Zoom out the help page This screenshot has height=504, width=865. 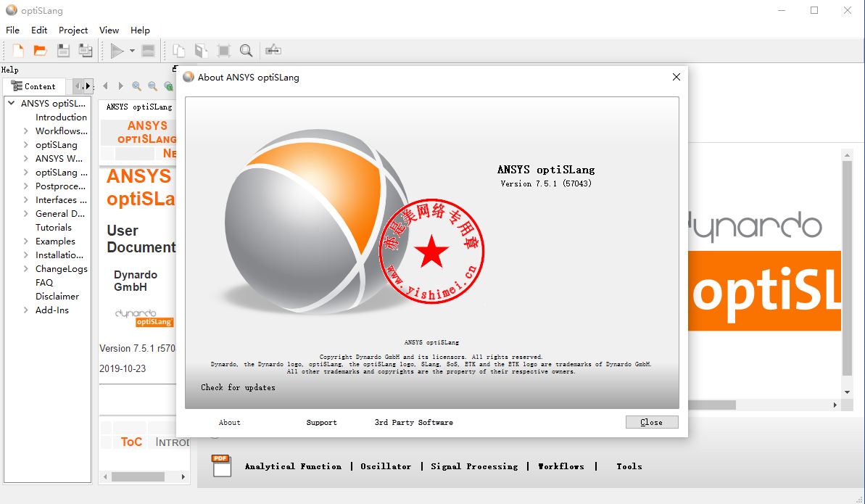153,86
